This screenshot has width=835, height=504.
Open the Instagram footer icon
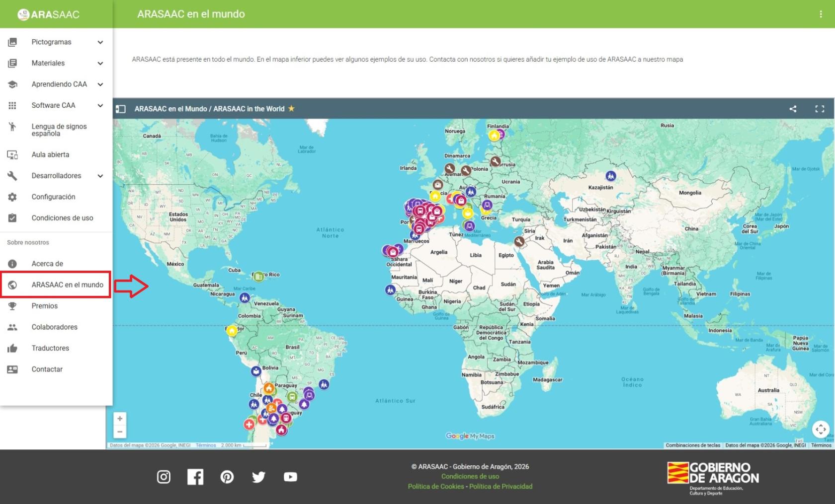[164, 477]
